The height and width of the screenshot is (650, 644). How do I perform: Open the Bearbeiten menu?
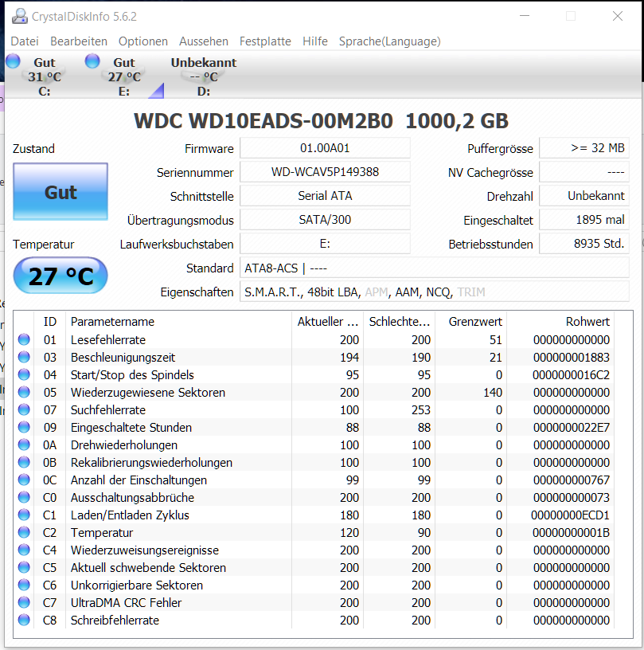(79, 41)
